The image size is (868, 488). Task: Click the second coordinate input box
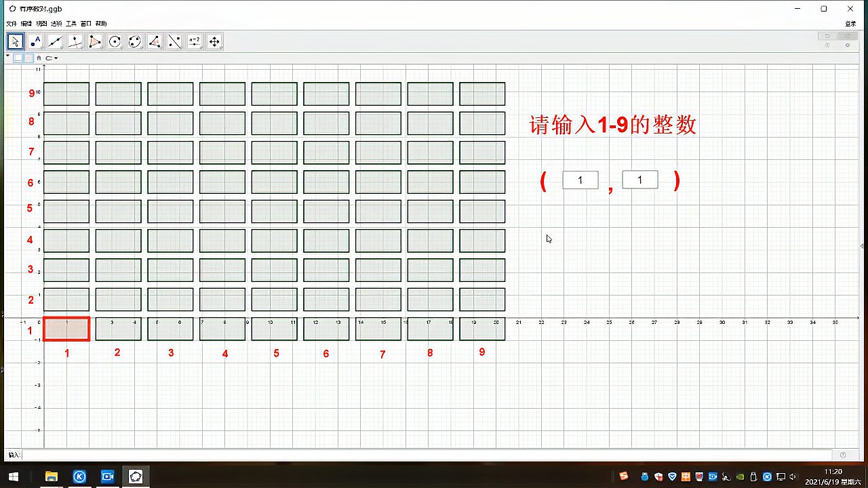[x=640, y=180]
